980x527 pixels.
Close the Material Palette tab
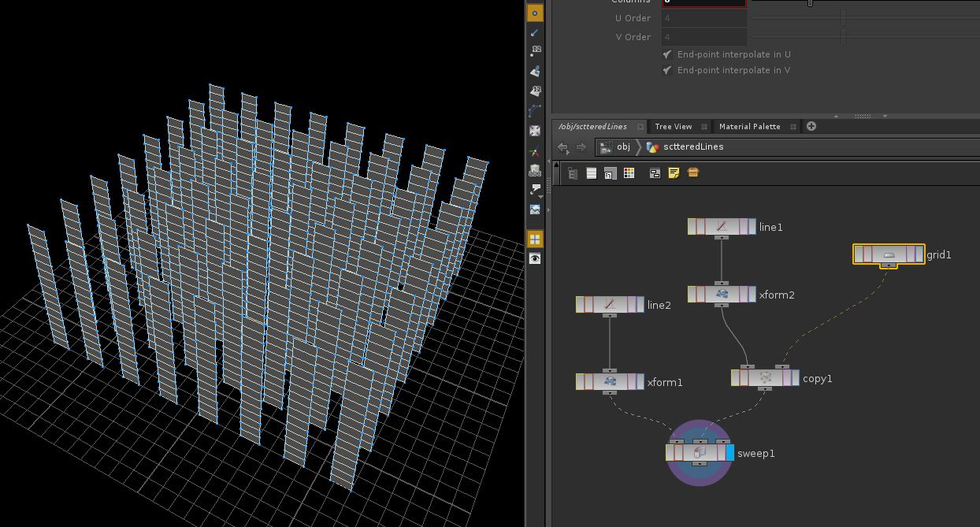pos(793,127)
